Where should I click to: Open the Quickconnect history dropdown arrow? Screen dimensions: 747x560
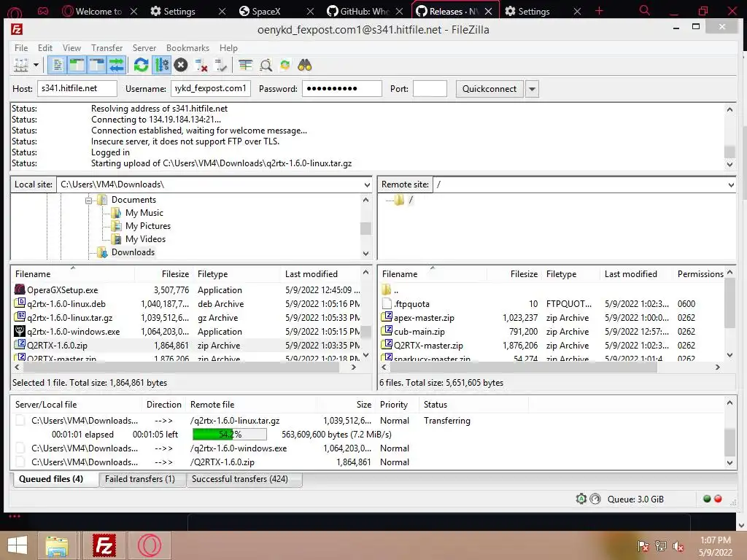click(x=532, y=89)
